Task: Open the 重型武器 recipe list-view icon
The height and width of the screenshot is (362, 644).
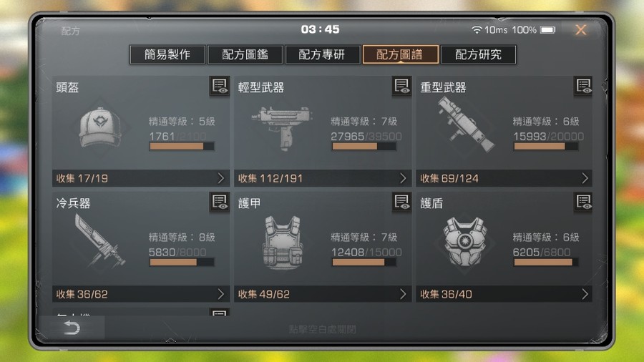Action: (x=583, y=86)
